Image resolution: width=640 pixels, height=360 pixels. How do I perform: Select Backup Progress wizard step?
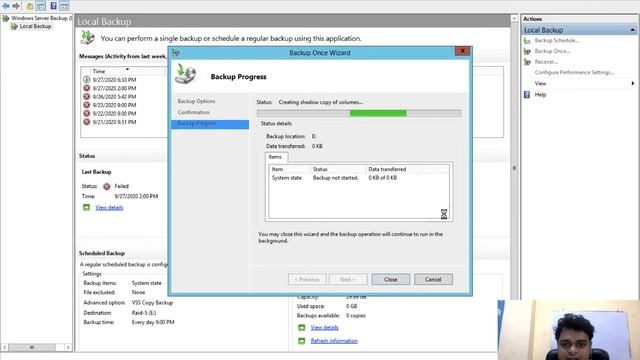[210, 124]
